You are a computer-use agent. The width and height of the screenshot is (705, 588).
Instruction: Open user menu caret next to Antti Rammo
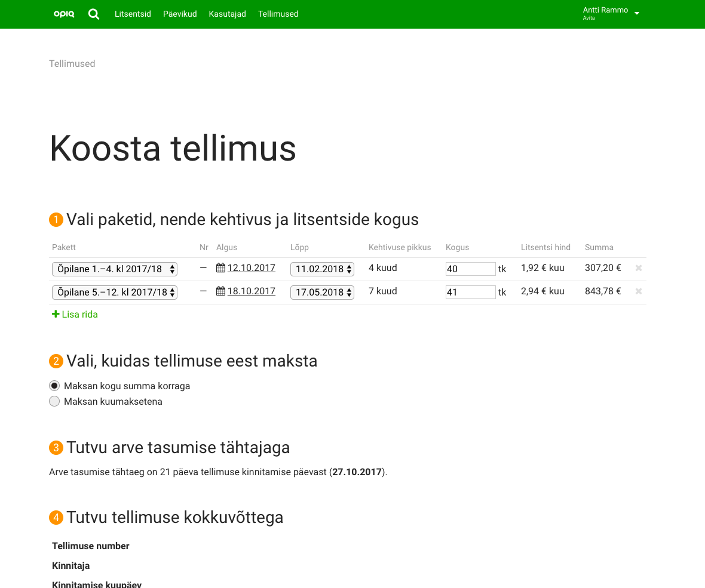click(637, 14)
